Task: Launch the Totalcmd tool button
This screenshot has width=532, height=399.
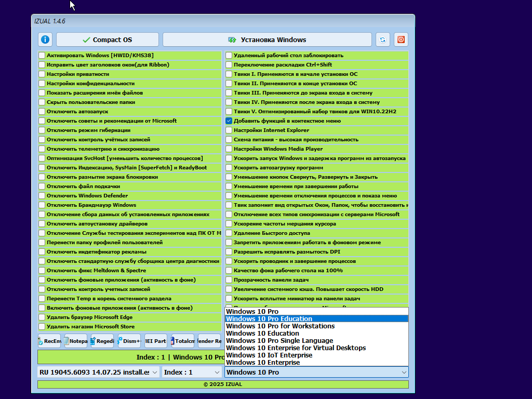Action: coord(182,341)
